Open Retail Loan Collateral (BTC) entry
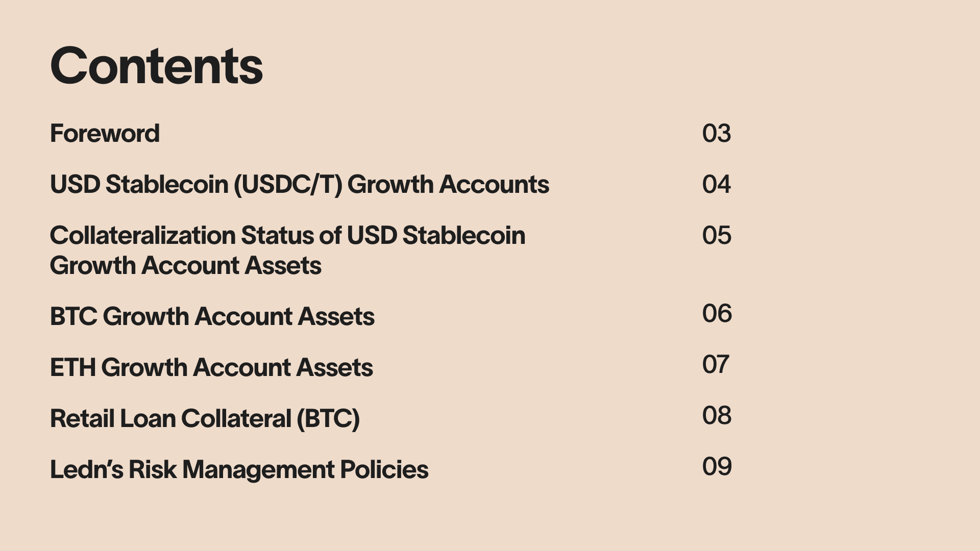Screen dimensions: 980x551 (x=205, y=419)
